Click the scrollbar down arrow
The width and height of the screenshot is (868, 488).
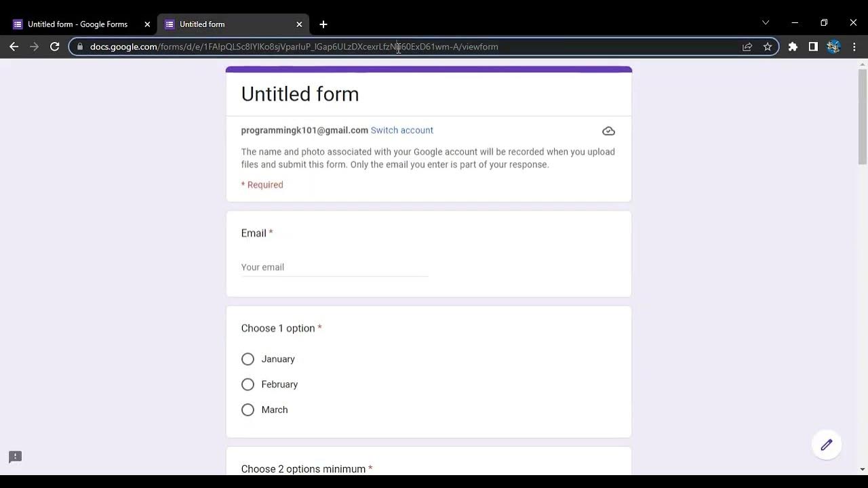[x=863, y=469]
